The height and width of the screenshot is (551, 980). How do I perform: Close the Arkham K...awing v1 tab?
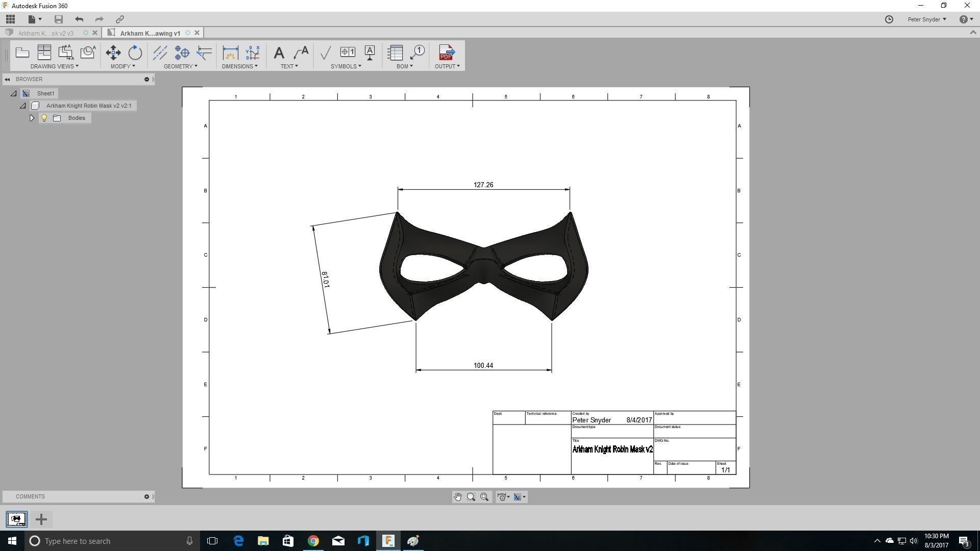pyautogui.click(x=197, y=33)
